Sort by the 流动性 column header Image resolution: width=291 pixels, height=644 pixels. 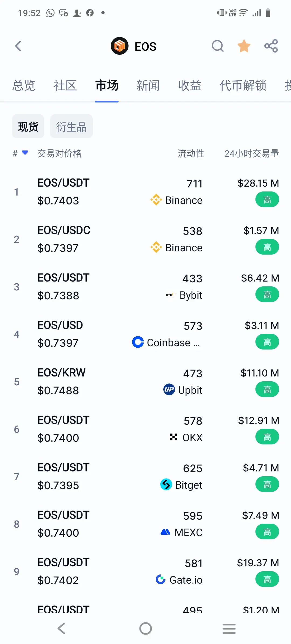(191, 153)
